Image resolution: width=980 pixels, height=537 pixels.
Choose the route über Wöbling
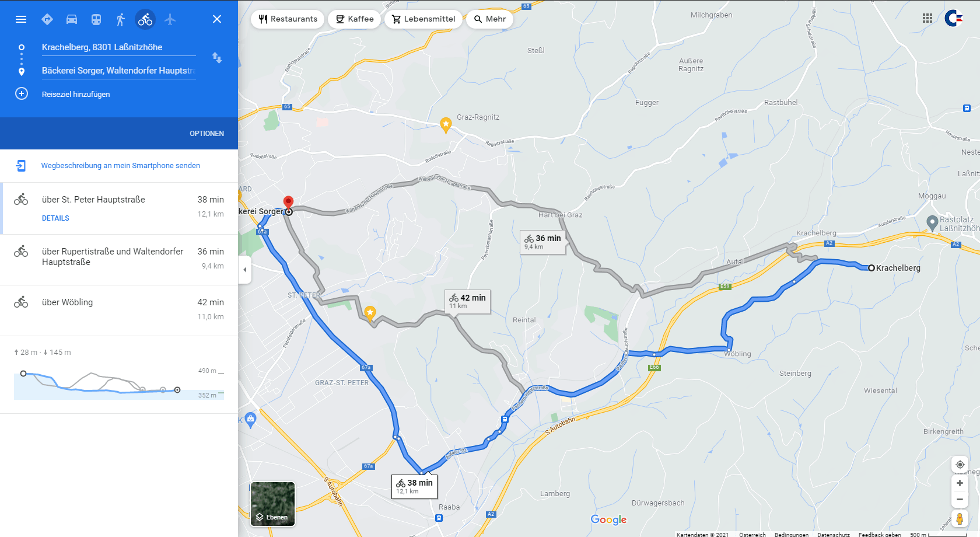[119, 311]
